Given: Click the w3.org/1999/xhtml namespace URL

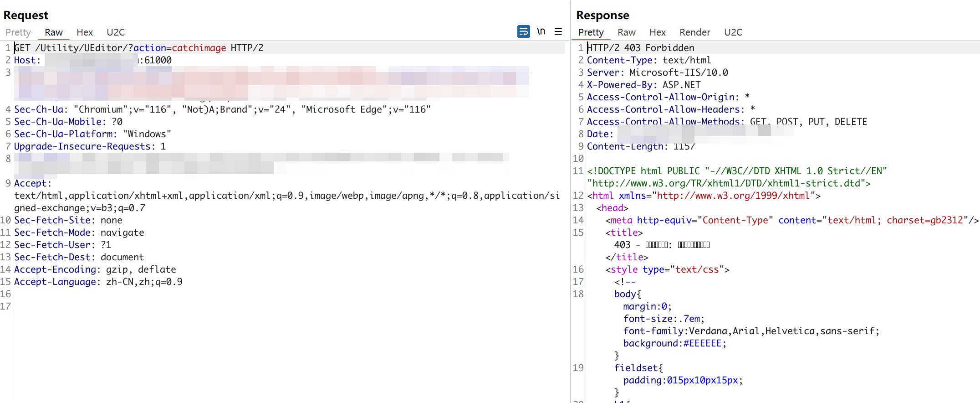Looking at the screenshot, I should pyautogui.click(x=733, y=196).
